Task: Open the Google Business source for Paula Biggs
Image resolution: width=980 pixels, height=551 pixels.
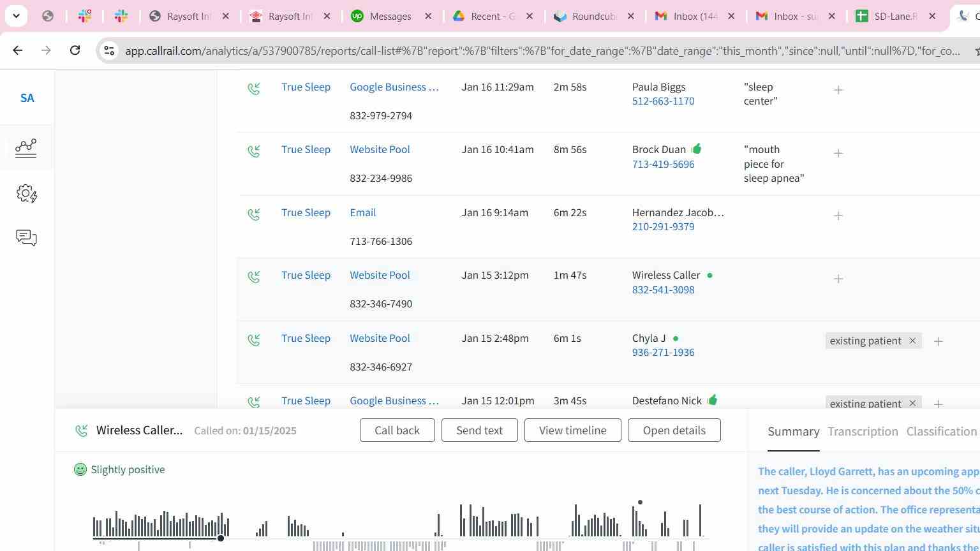Action: pyautogui.click(x=394, y=87)
